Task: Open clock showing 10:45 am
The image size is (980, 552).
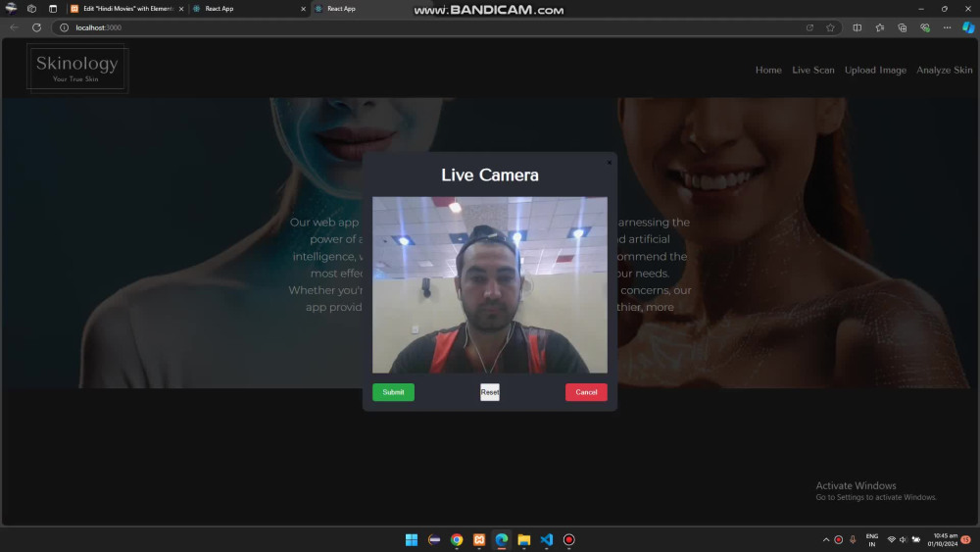Action: [943, 540]
